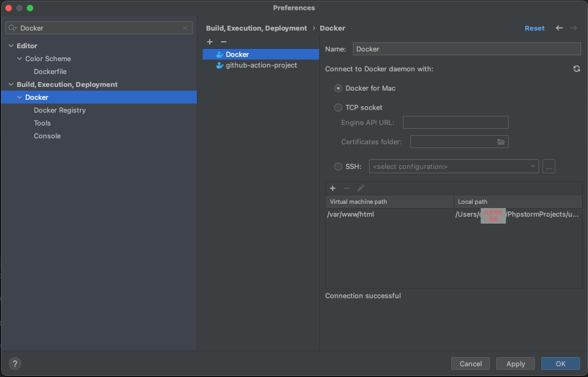Click Build, Execution, Deployment breadcrumb

256,28
